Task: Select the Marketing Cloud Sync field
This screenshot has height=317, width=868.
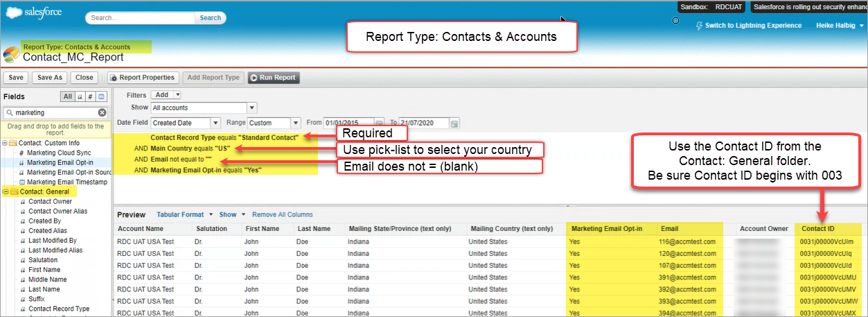Action: click(59, 153)
